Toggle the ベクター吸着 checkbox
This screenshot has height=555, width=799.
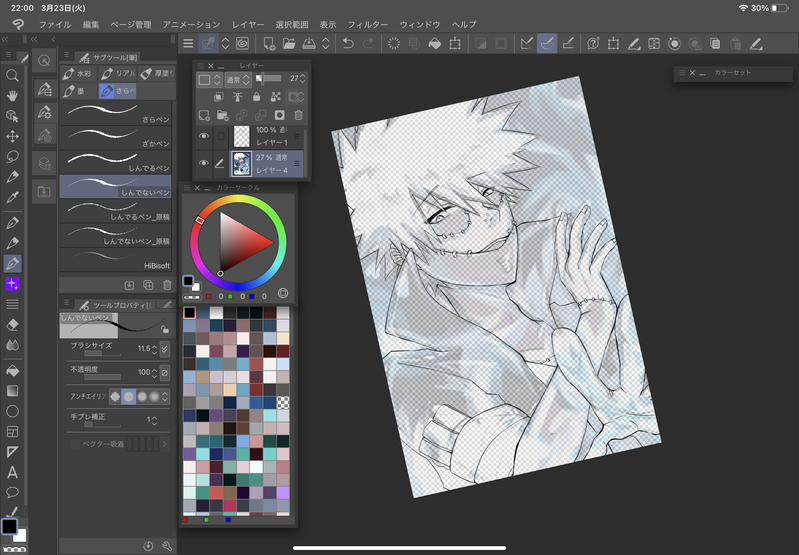pos(75,444)
